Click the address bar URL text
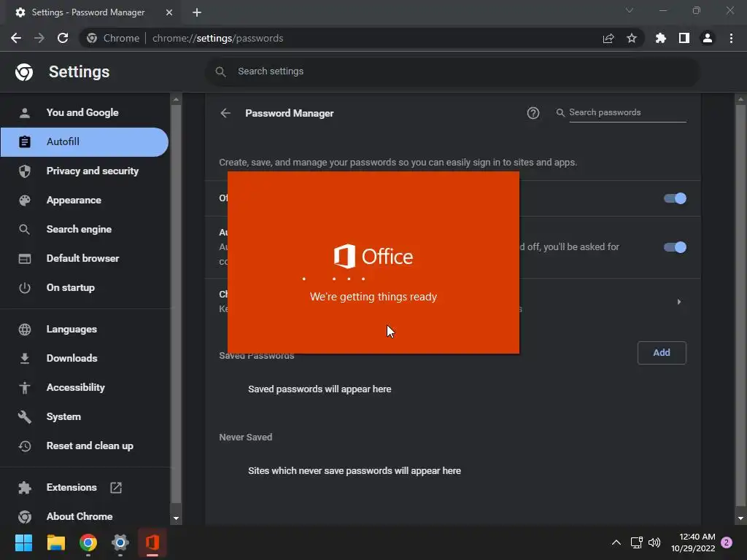The width and height of the screenshot is (747, 560). coord(217,38)
